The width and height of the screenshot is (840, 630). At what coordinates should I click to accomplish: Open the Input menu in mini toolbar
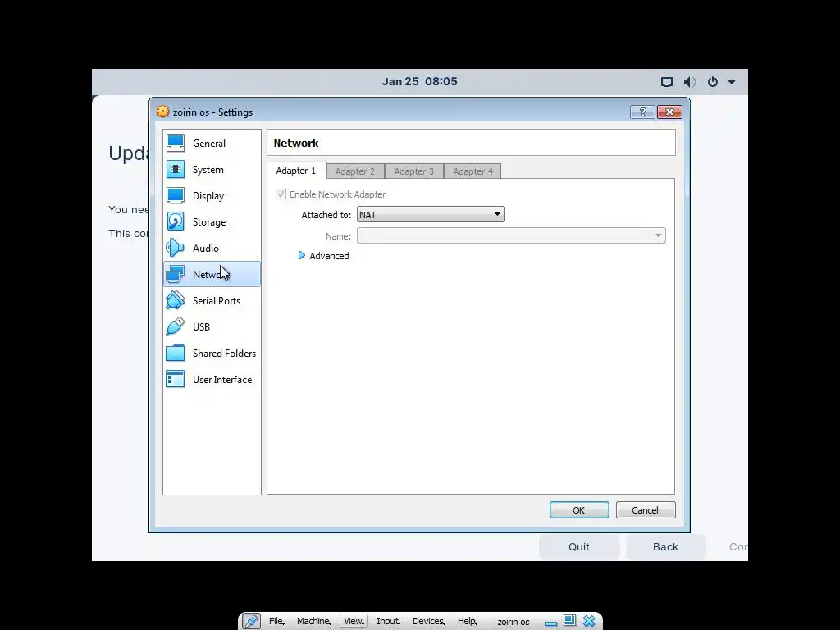tap(388, 621)
